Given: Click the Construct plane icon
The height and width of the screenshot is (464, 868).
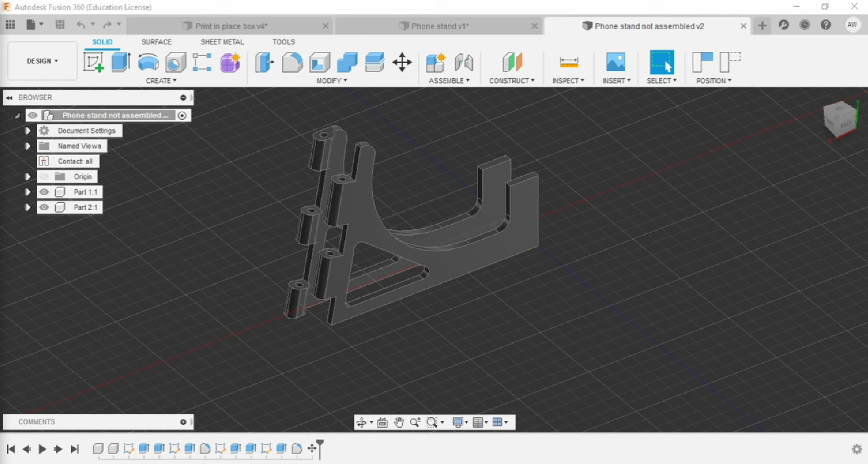Looking at the screenshot, I should [x=512, y=62].
